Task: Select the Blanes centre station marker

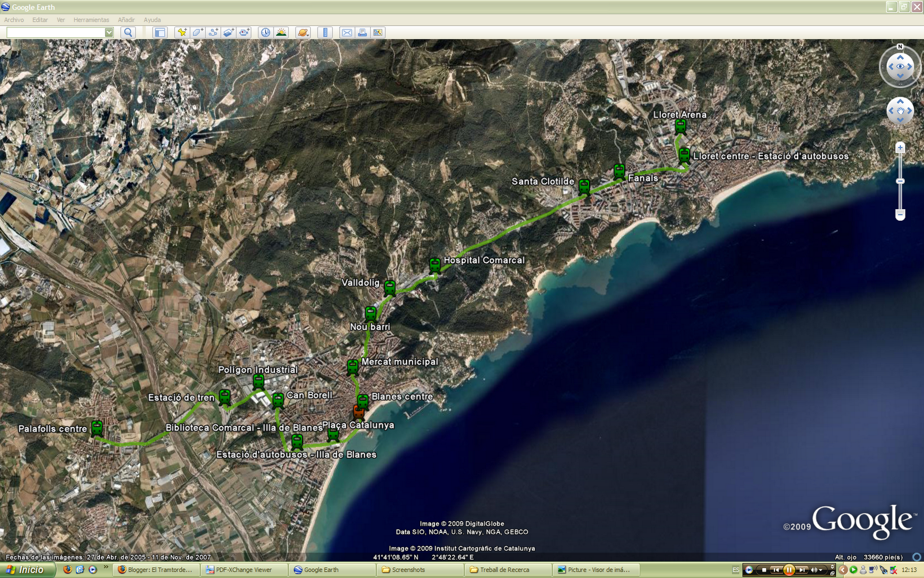Action: (363, 401)
